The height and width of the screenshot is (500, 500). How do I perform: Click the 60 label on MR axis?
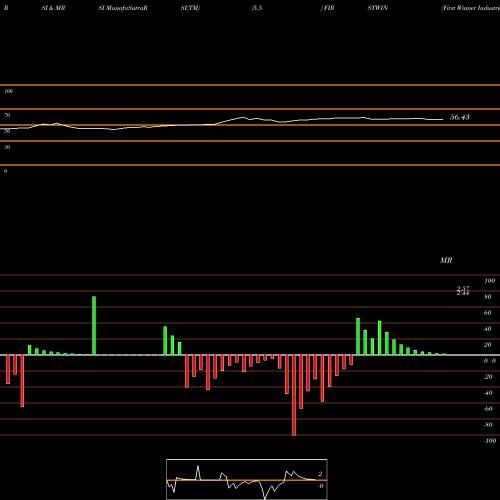(x=488, y=313)
